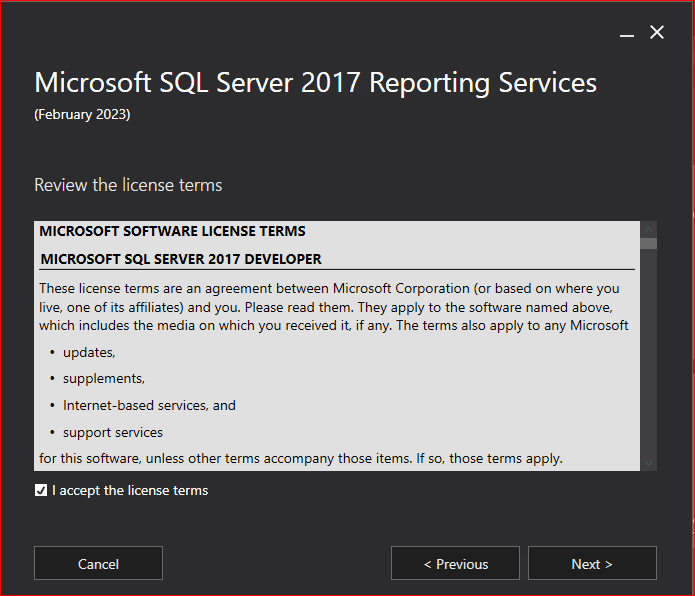Uncheck the accept license terms checkbox

click(41, 490)
